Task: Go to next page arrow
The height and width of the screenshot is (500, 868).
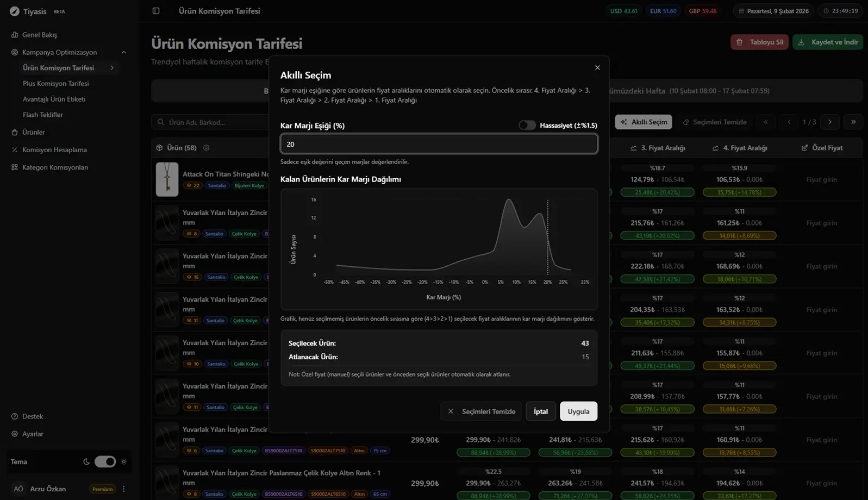Action: coord(830,122)
